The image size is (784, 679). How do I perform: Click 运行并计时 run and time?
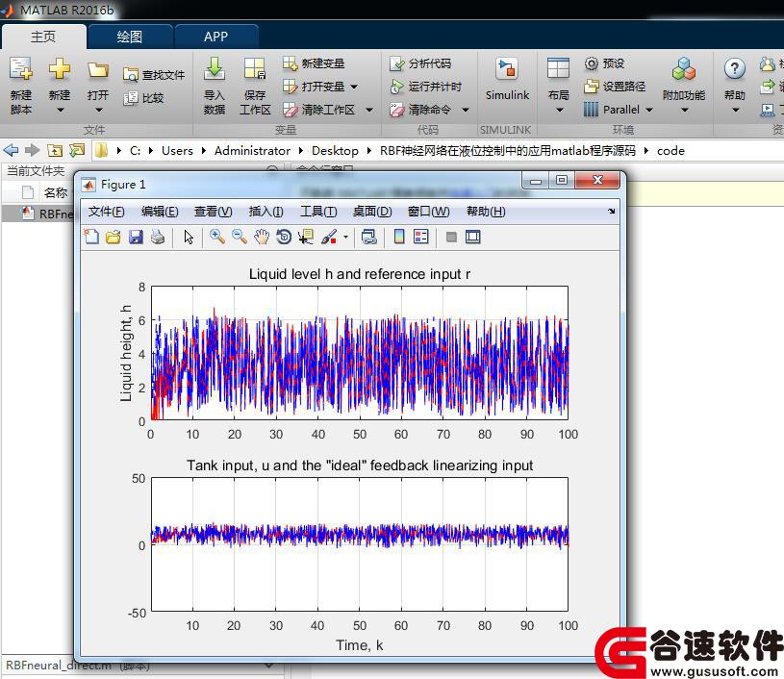(x=425, y=87)
